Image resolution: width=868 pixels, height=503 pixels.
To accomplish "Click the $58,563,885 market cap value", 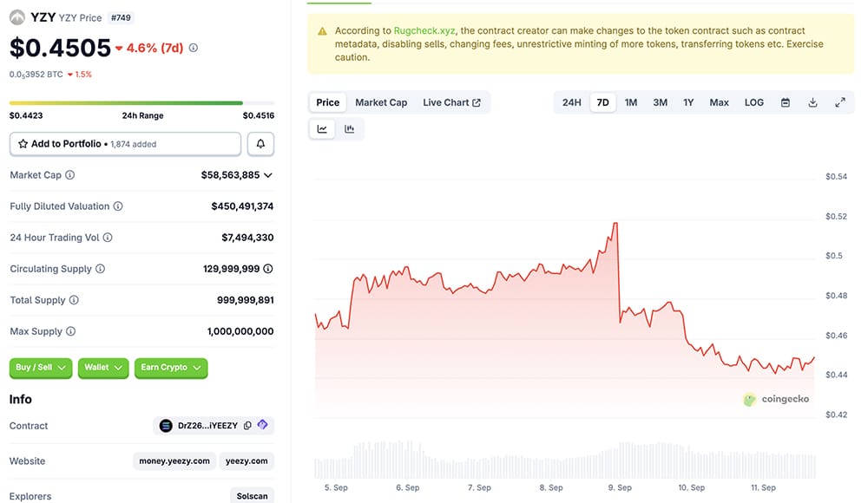I will (x=230, y=175).
